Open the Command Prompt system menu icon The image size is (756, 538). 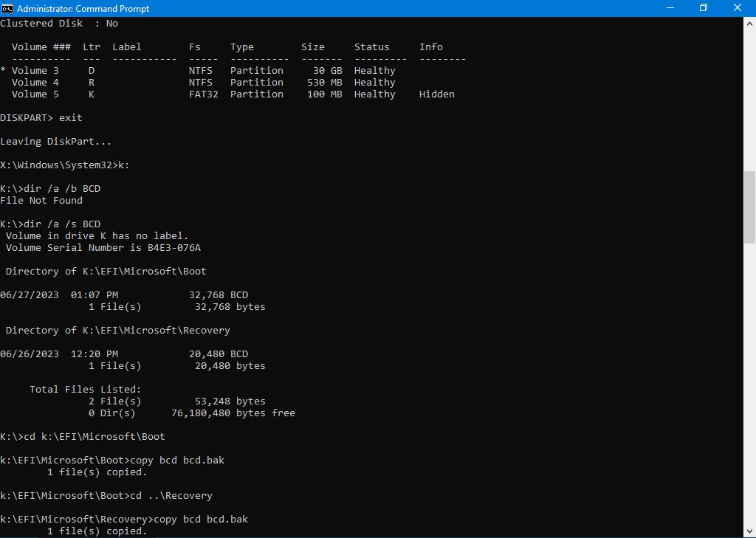click(x=7, y=8)
